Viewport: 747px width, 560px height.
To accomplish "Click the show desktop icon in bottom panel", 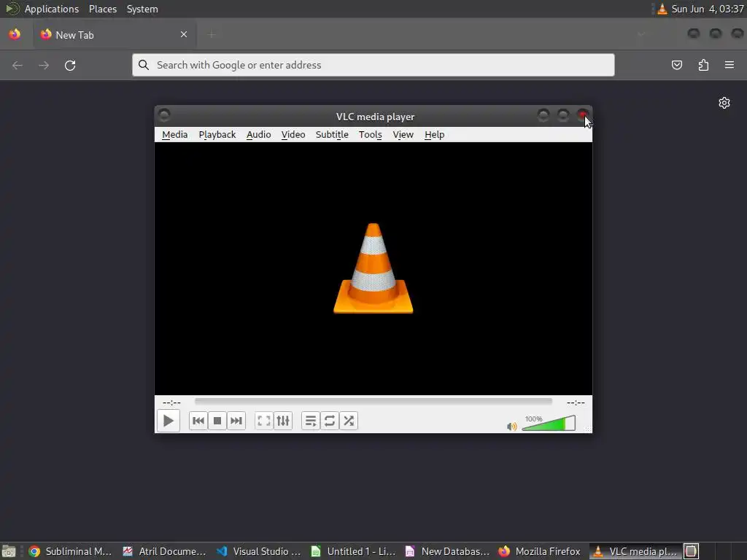I will pos(9,551).
